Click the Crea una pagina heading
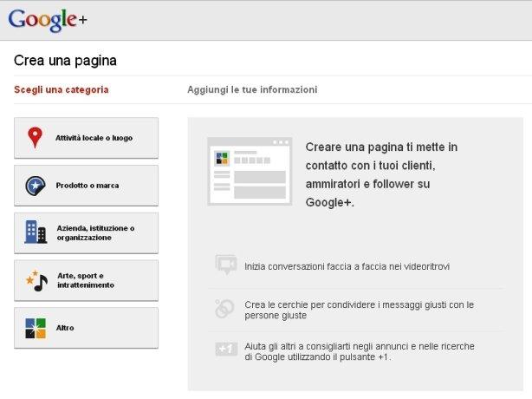532x399 pixels. tap(65, 61)
